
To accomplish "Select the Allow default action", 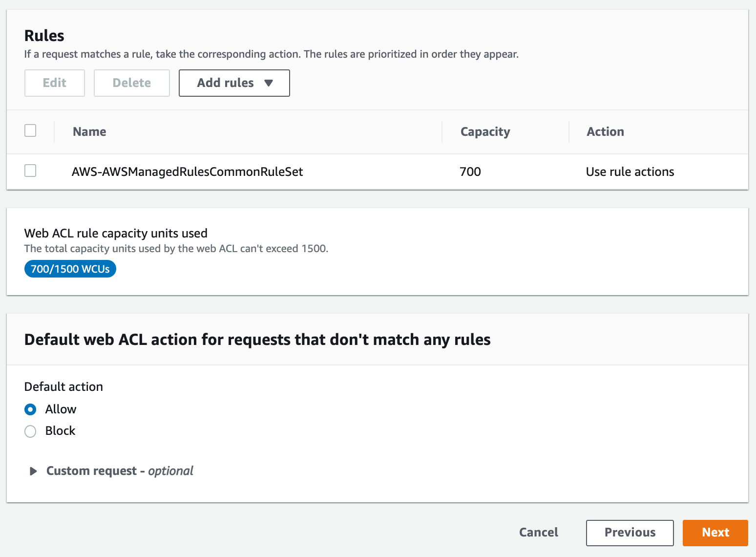I will pyautogui.click(x=30, y=409).
